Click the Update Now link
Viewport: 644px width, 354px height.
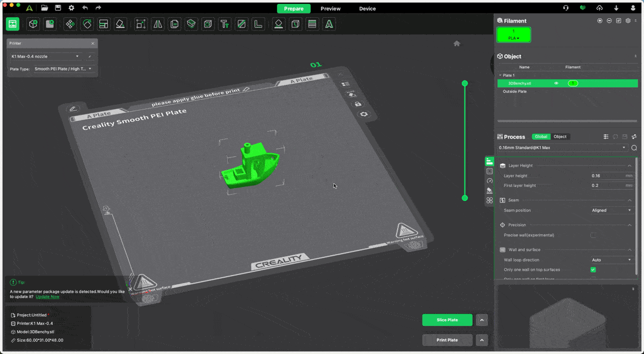click(47, 297)
